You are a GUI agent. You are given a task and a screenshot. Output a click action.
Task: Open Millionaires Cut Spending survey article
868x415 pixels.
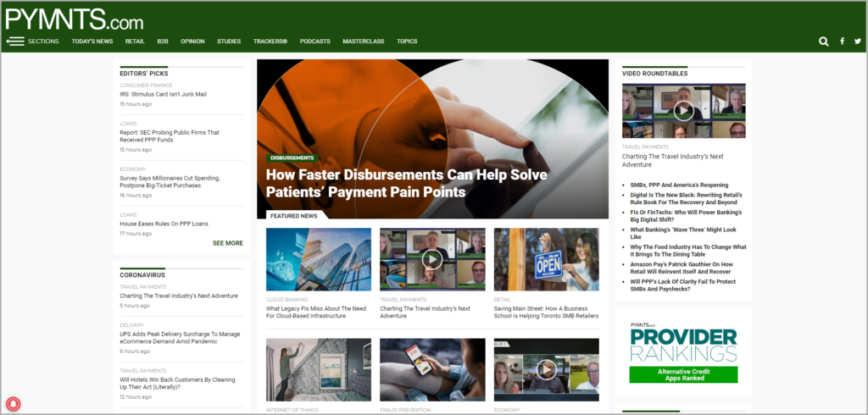point(170,182)
